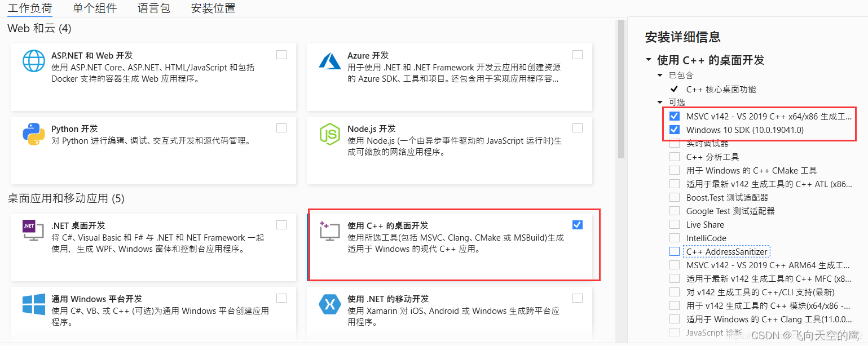Click the Node.js hexagon icon
This screenshot has width=868, height=346.
pos(330,134)
